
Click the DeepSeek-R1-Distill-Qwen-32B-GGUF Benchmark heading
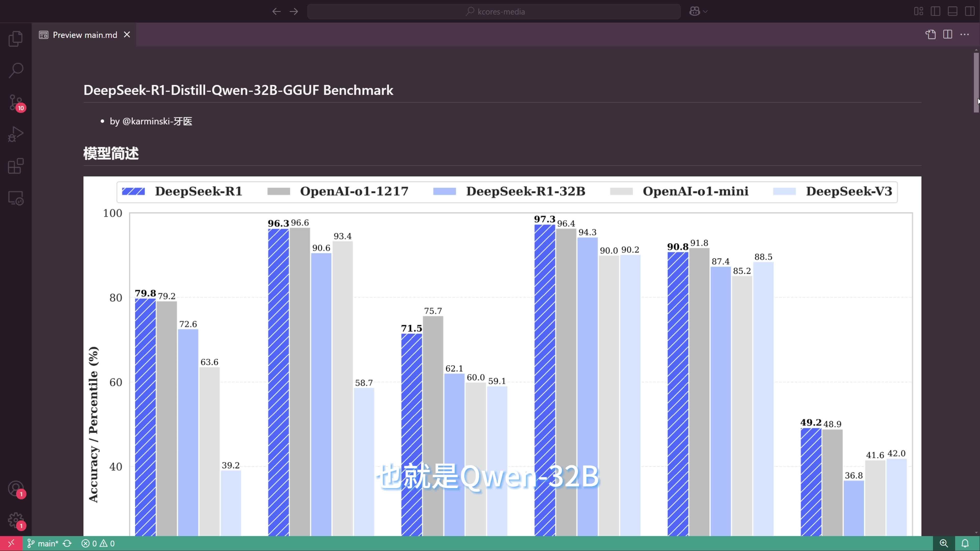(238, 90)
